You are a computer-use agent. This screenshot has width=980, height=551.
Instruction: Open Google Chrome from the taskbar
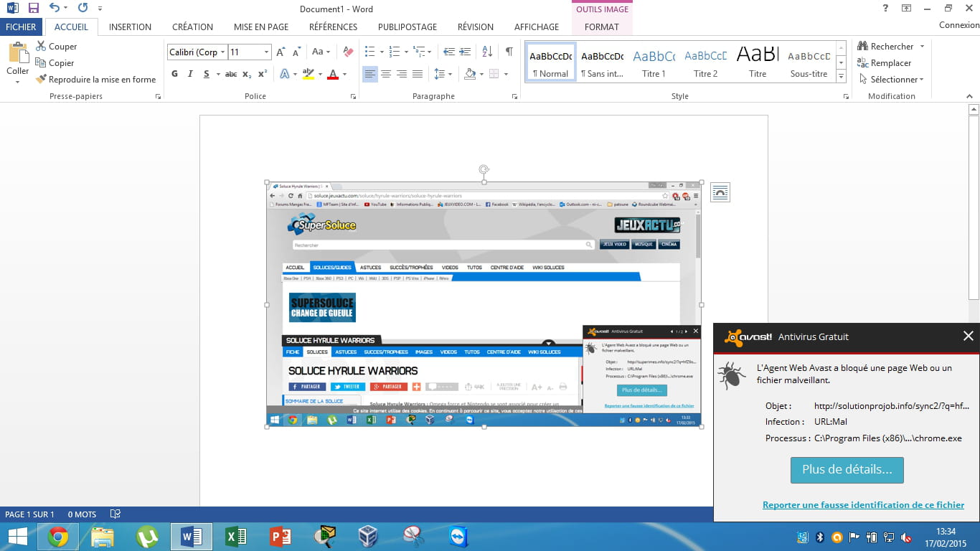coord(58,537)
